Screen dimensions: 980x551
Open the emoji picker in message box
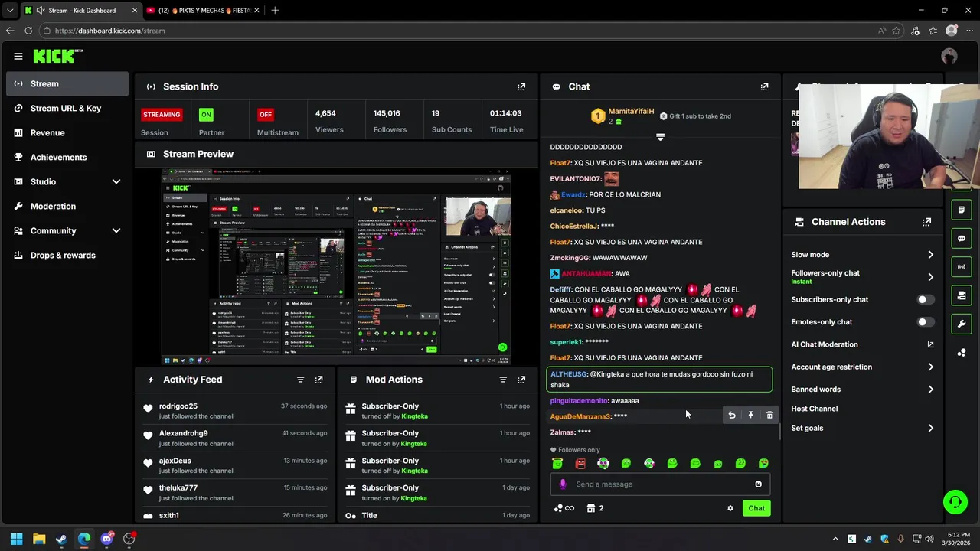click(x=758, y=484)
